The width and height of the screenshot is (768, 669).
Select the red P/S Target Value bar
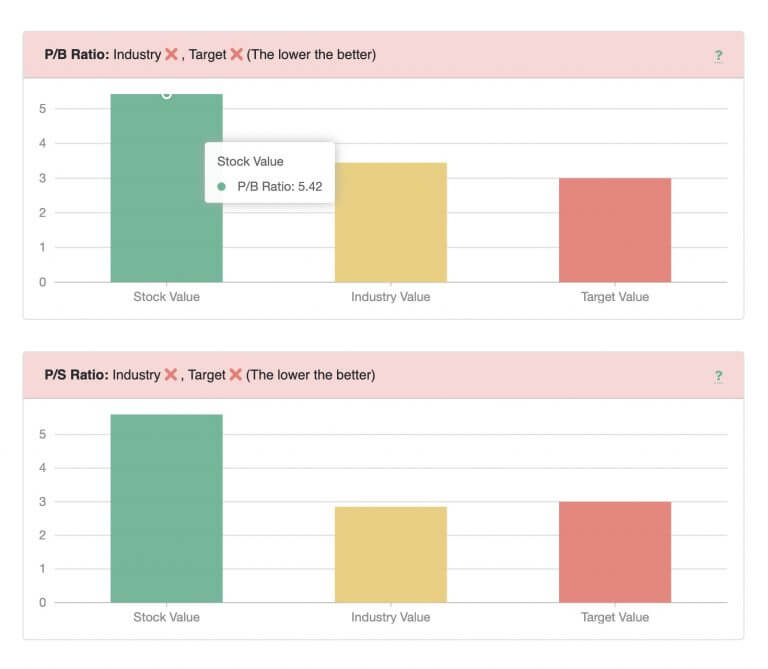[615, 552]
